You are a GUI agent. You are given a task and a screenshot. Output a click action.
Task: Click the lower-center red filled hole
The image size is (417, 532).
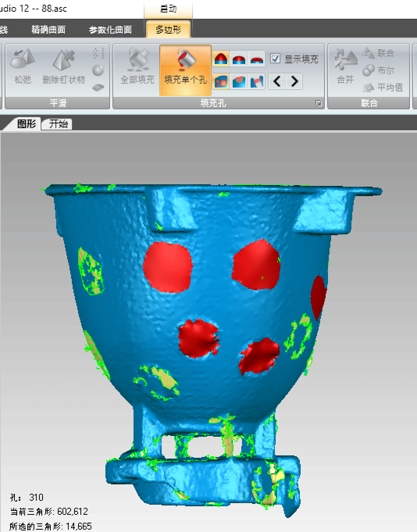pyautogui.click(x=198, y=338)
